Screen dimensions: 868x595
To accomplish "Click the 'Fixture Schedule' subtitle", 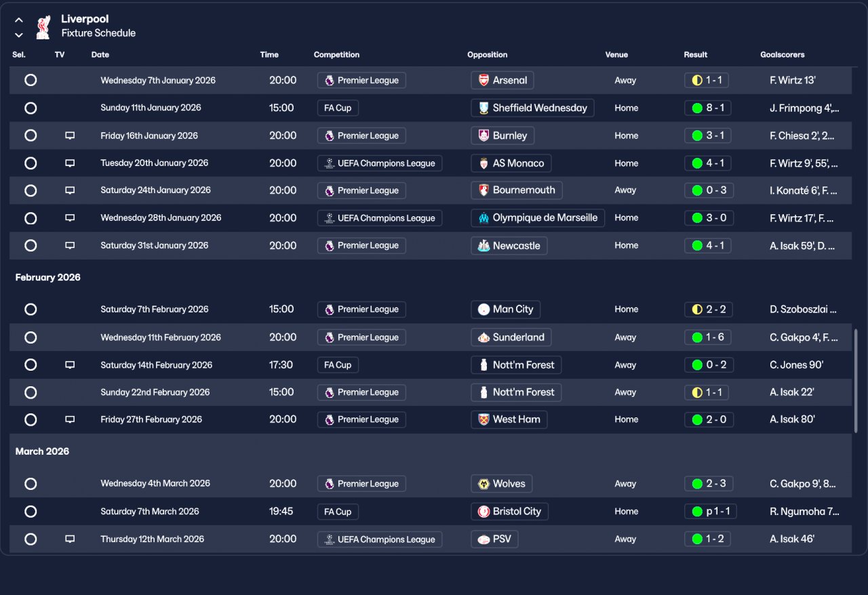I will (98, 33).
